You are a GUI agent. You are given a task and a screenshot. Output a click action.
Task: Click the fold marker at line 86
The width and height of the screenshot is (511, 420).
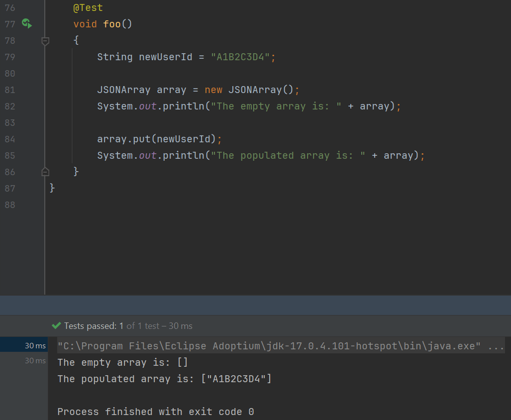[x=45, y=171]
